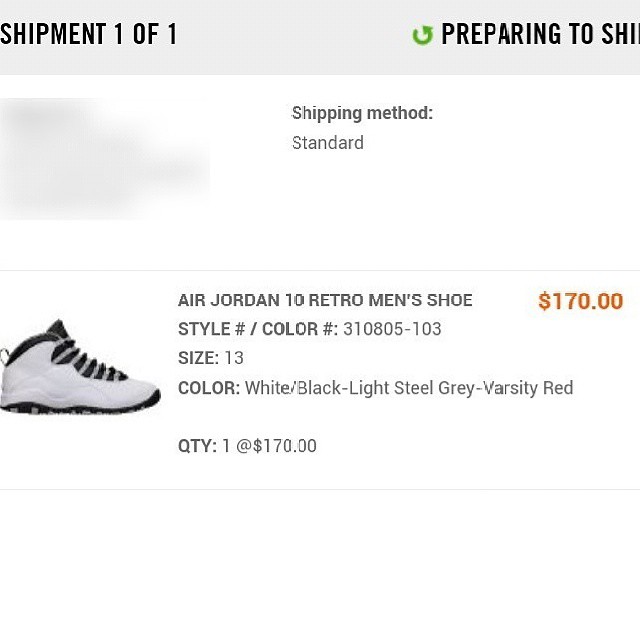Click the Style # / Color # label
This screenshot has width=640, height=640.
click(258, 329)
